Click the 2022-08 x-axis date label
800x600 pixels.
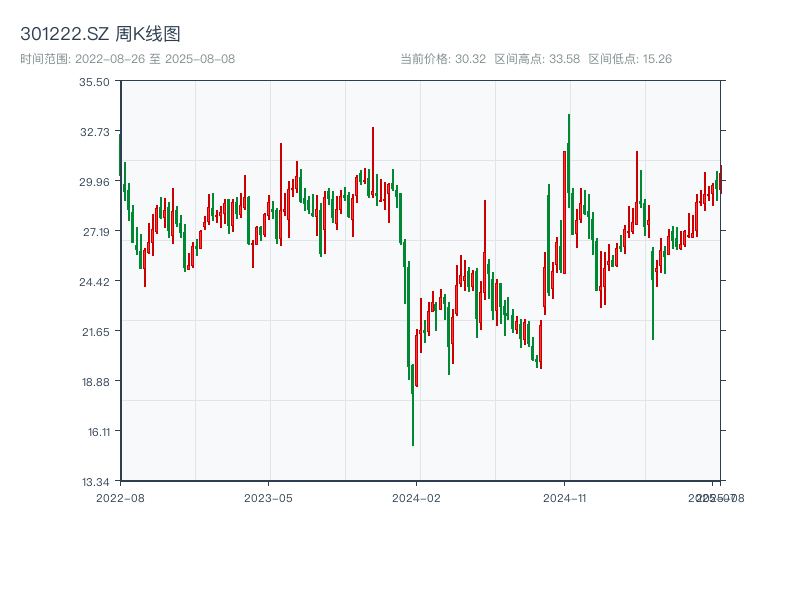pyautogui.click(x=120, y=498)
